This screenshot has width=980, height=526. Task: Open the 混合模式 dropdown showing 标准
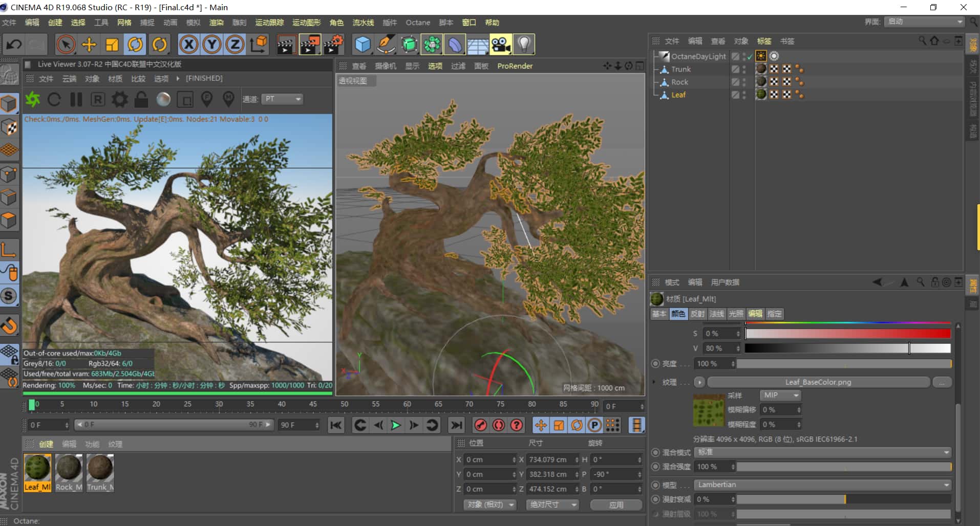coord(823,452)
